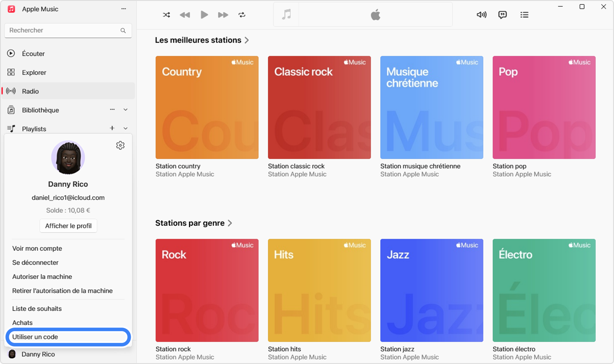This screenshot has height=364, width=614.
Task: Click the Afficher le profil button
Action: (x=68, y=225)
